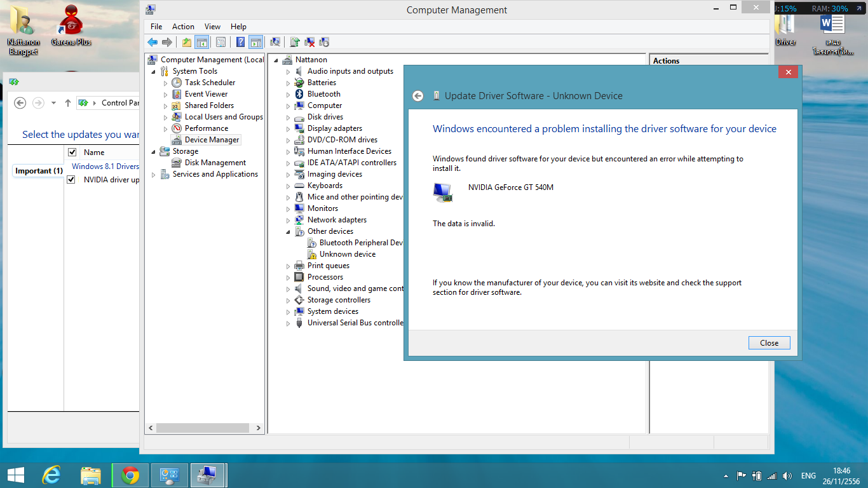Click the Up arrow in Control Panel window
Screen dimensions: 868x488
68,103
